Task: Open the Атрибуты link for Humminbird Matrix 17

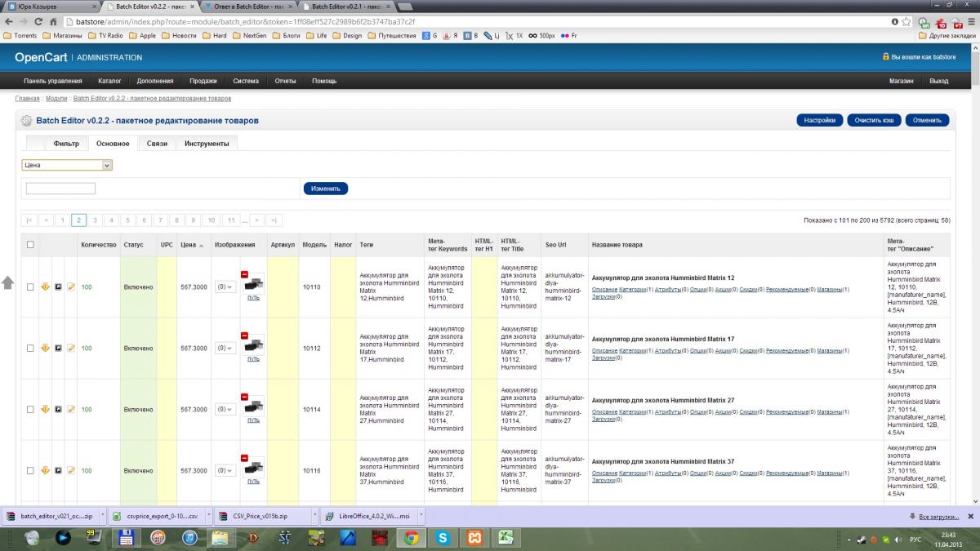Action: point(667,350)
